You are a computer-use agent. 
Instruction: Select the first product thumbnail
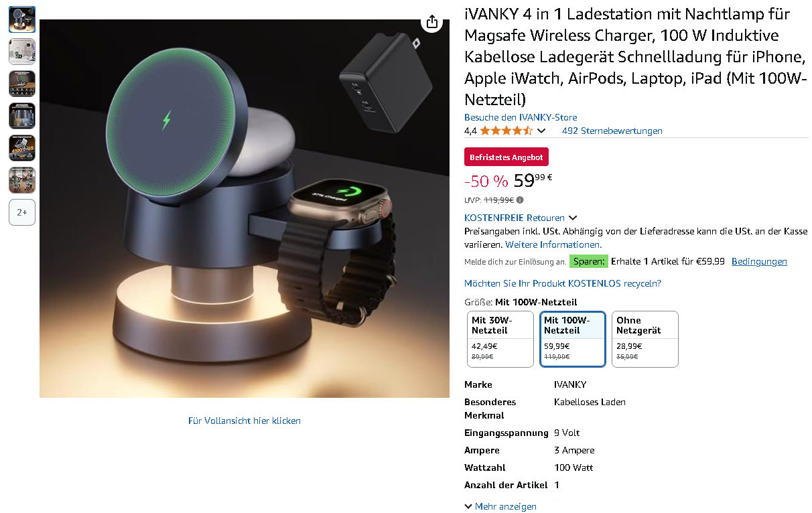[x=22, y=19]
